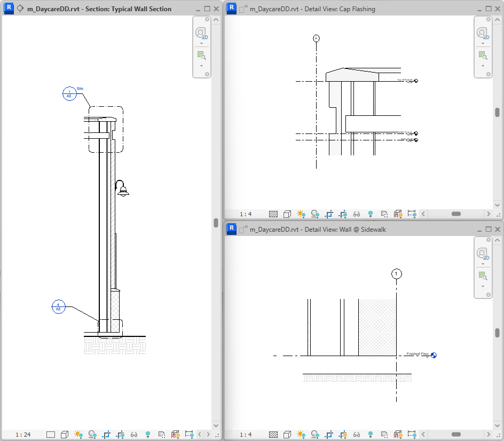
Task: Open view scale 1 : 4 in Cap Flashing view
Action: 246,214
